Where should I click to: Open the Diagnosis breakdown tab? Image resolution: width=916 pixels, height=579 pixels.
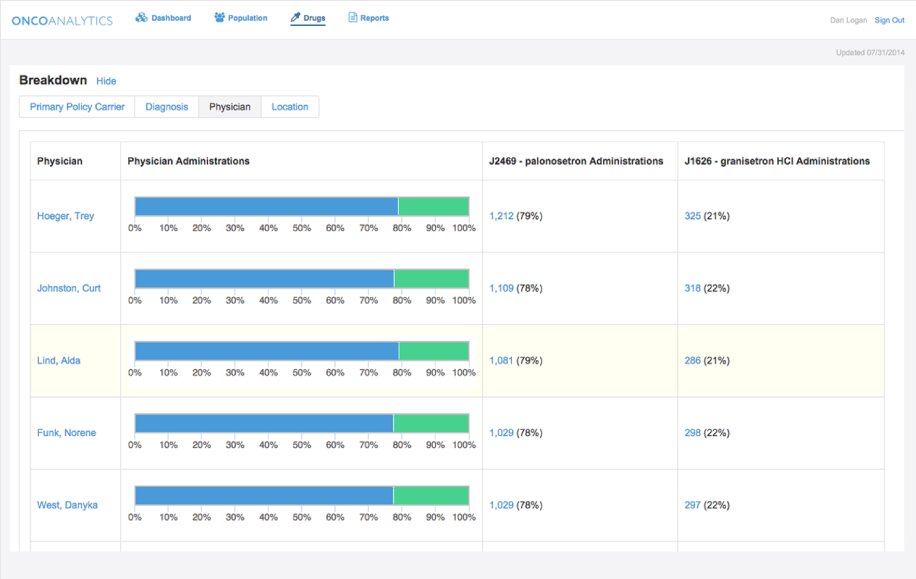click(166, 107)
